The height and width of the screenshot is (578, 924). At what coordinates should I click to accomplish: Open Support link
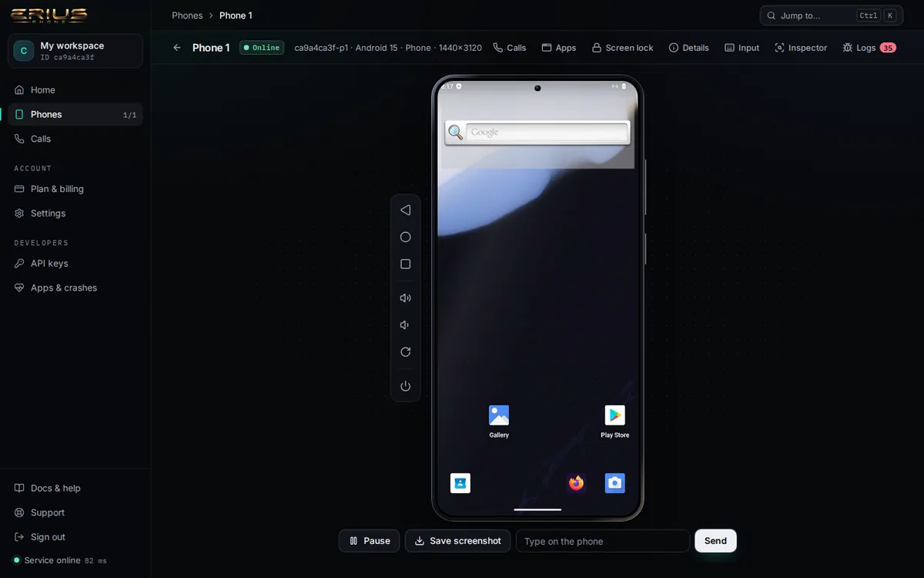coord(75,513)
